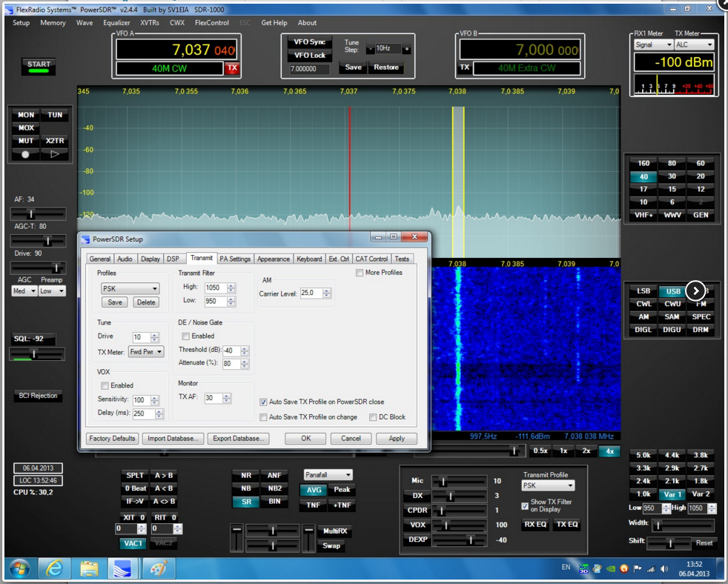Screen dimensions: 728x584
Task: Click the play triangle button under X2TR
Action: coord(55,154)
